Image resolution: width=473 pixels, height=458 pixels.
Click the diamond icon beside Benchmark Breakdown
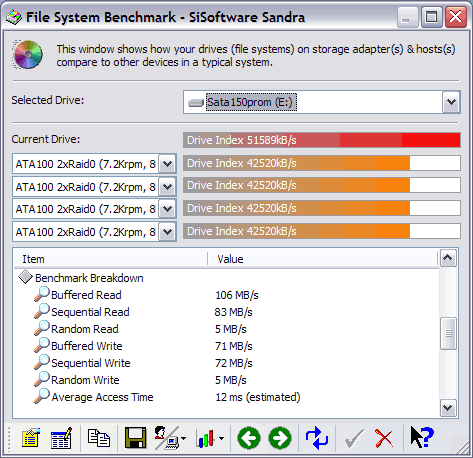point(25,277)
